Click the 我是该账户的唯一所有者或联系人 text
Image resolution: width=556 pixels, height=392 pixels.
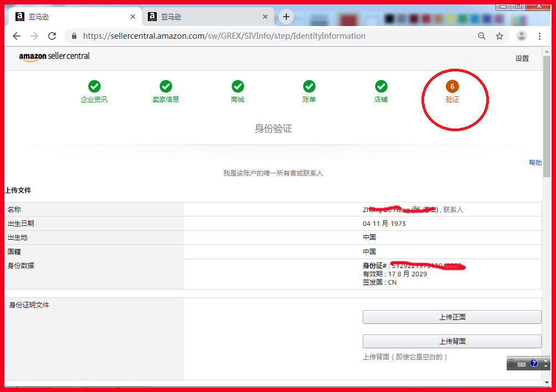(x=273, y=173)
